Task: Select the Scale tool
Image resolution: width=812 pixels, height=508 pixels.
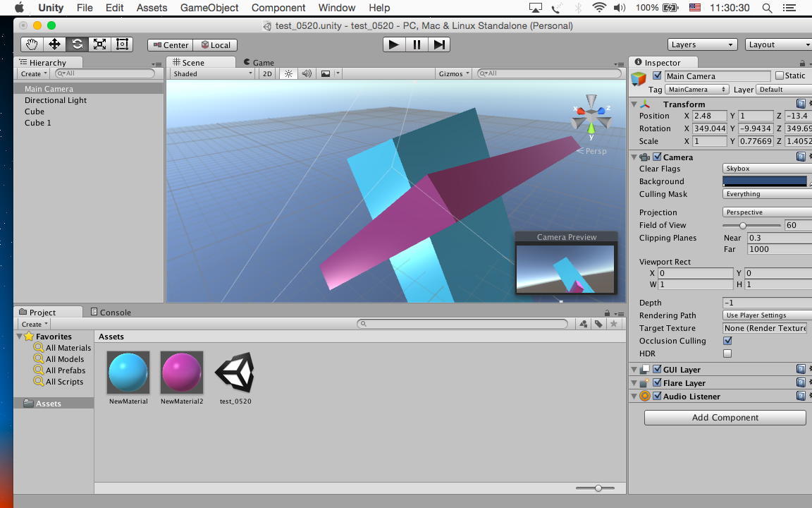Action: tap(99, 44)
